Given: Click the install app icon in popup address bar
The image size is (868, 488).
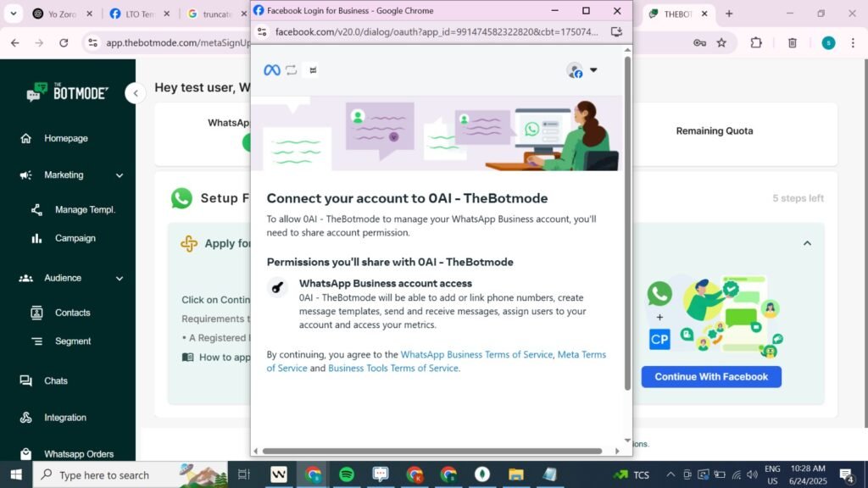Looking at the screenshot, I should coord(616,32).
